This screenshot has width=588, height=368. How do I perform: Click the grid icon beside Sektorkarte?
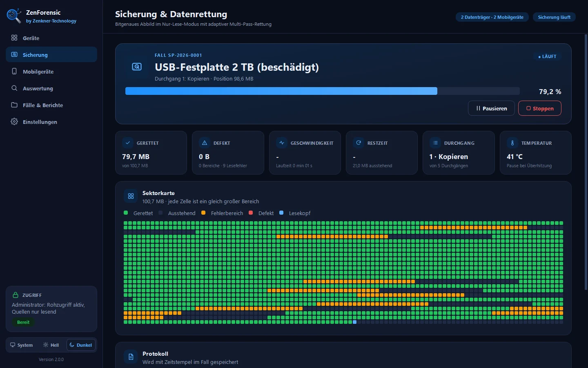[x=131, y=196]
